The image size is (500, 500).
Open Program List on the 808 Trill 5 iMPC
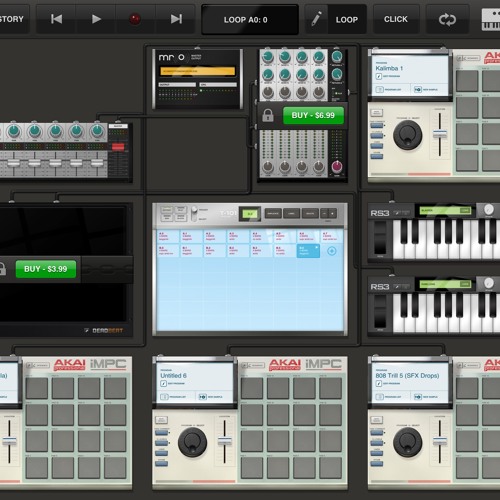click(x=389, y=397)
